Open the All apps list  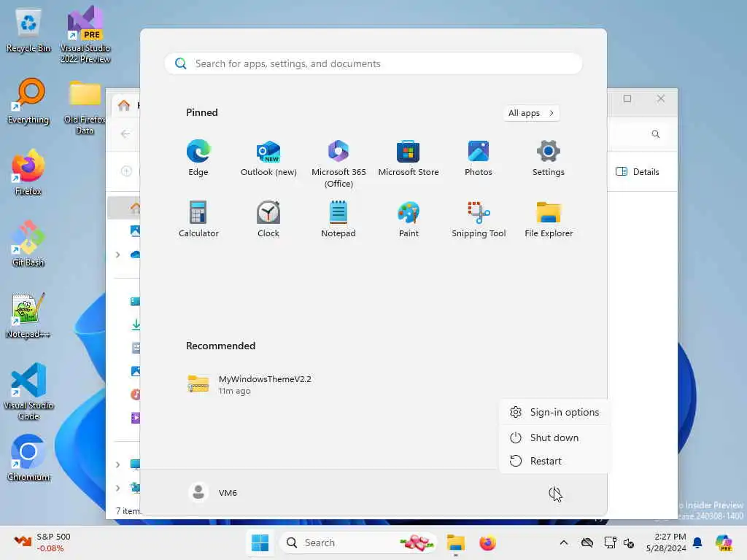(531, 113)
